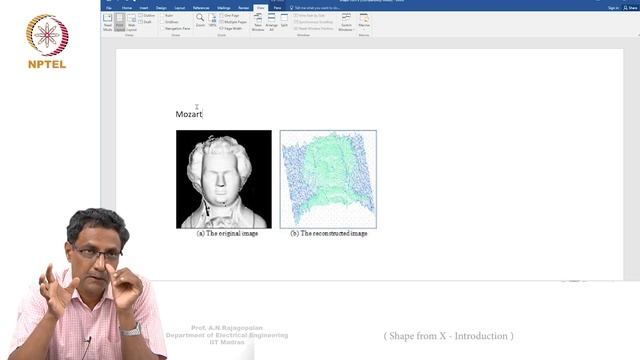Open the Home ribbon tab
The width and height of the screenshot is (640, 360).
127,8
